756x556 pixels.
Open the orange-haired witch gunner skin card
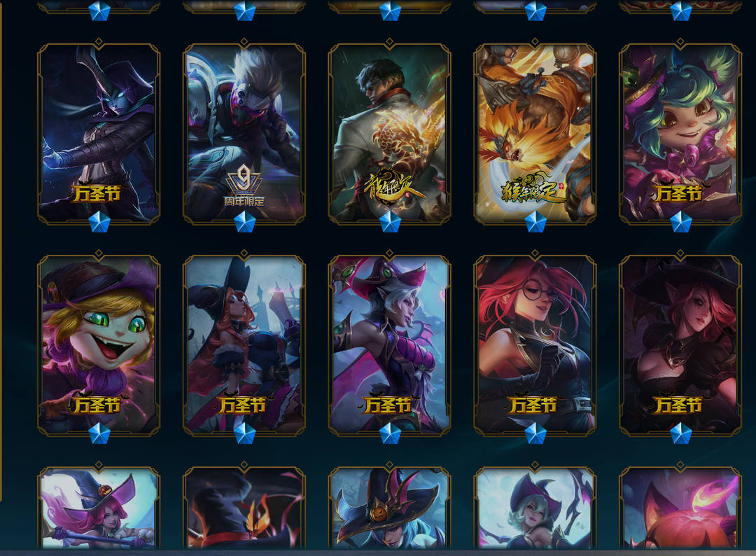[244, 345]
